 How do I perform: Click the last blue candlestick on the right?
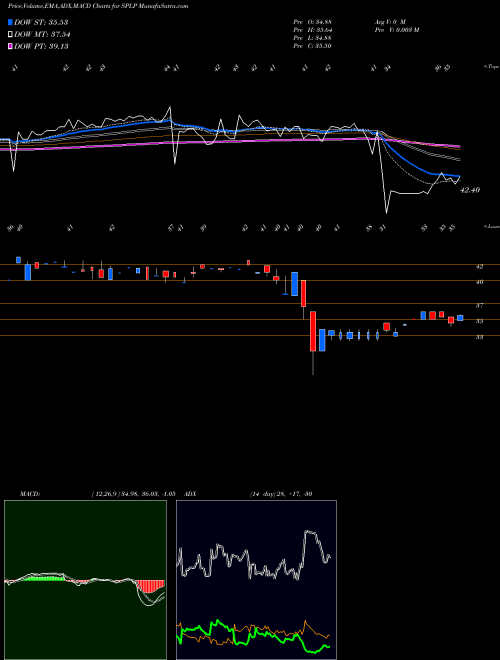pos(460,318)
